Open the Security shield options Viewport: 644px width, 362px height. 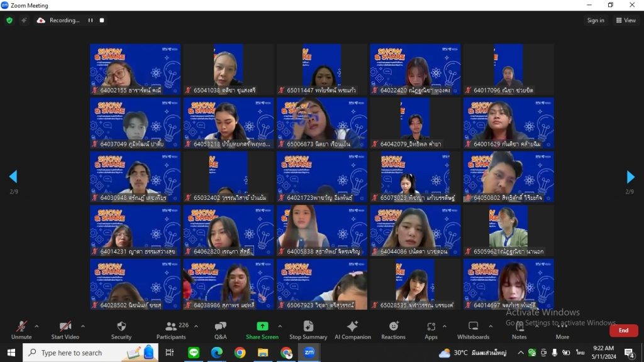point(121,331)
